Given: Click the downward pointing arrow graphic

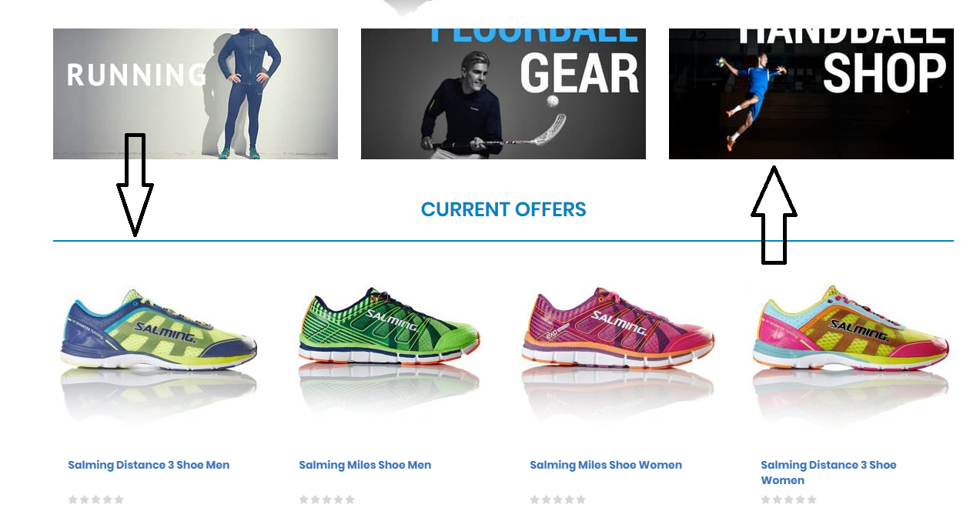Looking at the screenshot, I should click(135, 185).
